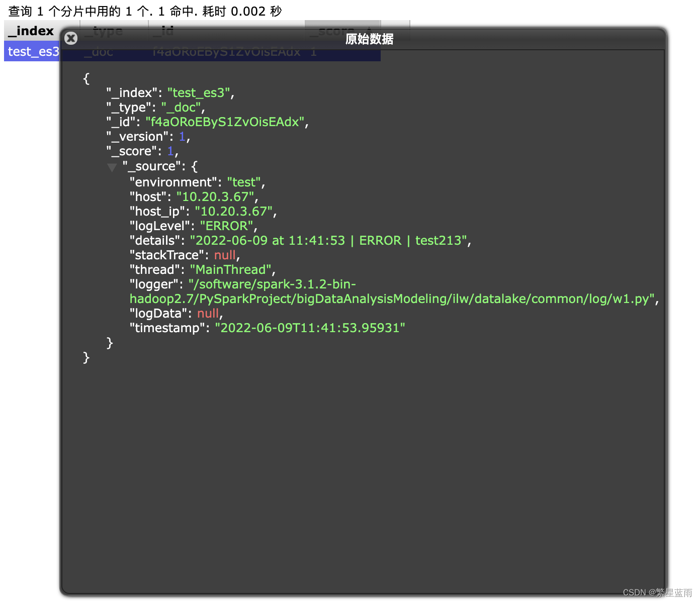700x602 pixels.
Task: Click the "thread" value "MainThread"
Action: click(x=231, y=270)
